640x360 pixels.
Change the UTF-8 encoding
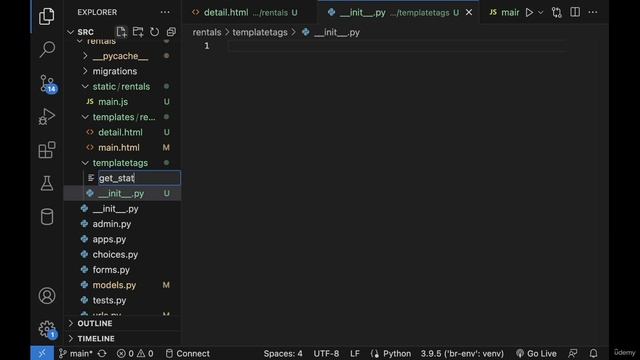click(x=326, y=353)
